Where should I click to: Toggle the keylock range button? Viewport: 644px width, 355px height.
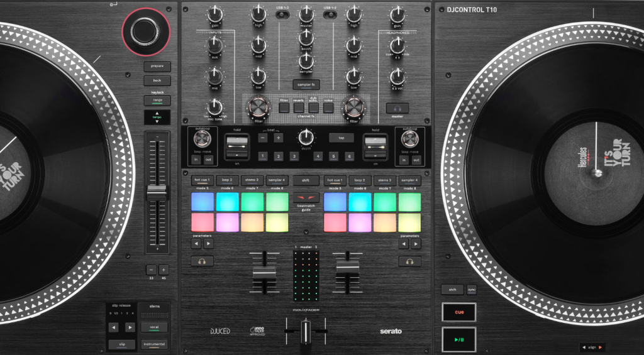[x=157, y=101]
